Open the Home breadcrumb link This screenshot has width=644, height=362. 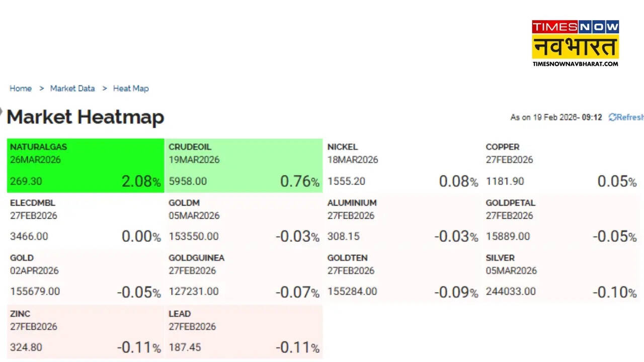[x=21, y=88]
